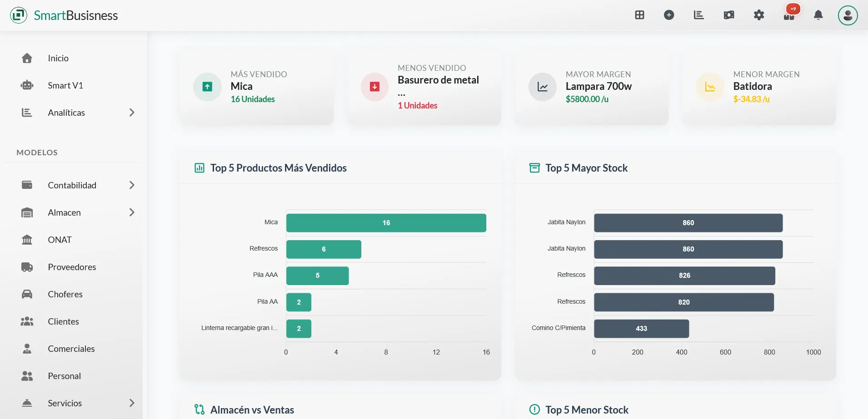Screen dimensions: 868x419
Task: Click the home icon beside Inicio
Action: (27, 58)
